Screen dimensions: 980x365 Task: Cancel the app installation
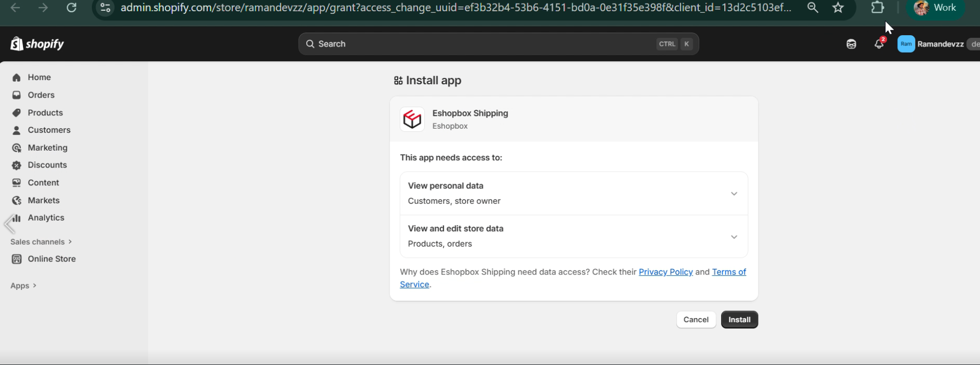696,320
